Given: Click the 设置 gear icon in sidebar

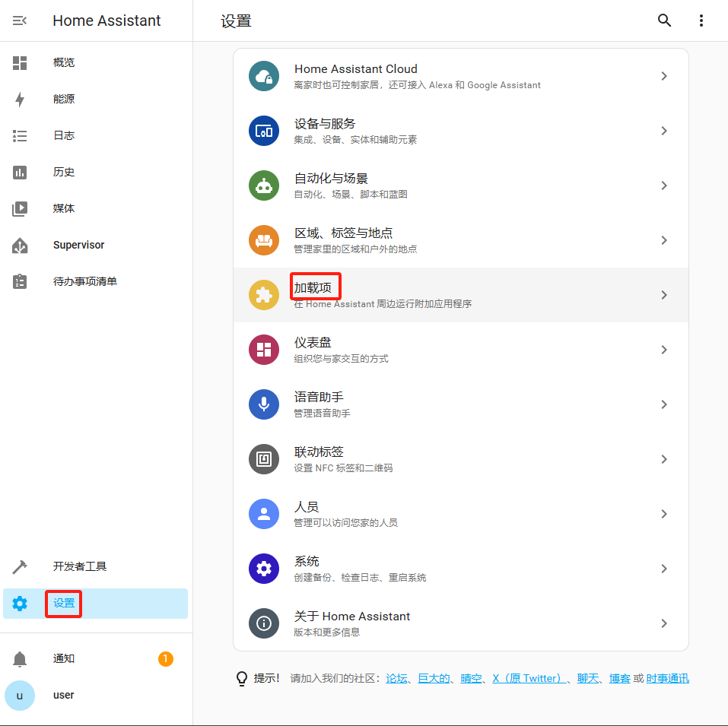Looking at the screenshot, I should 20,604.
